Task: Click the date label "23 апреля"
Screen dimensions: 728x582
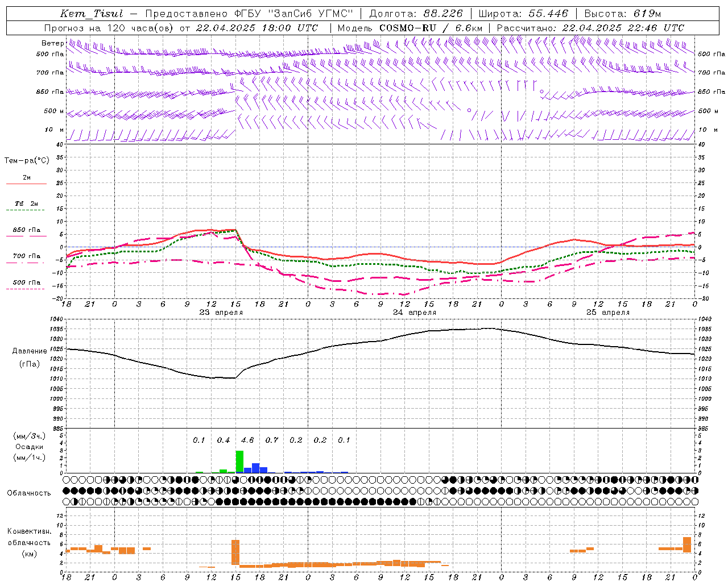Action: tap(221, 313)
